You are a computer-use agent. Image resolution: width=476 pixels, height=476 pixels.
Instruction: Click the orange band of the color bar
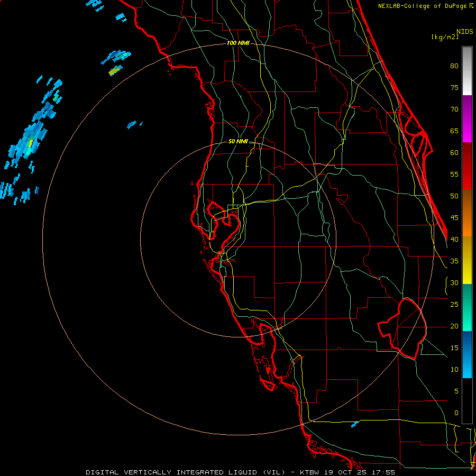(x=467, y=213)
